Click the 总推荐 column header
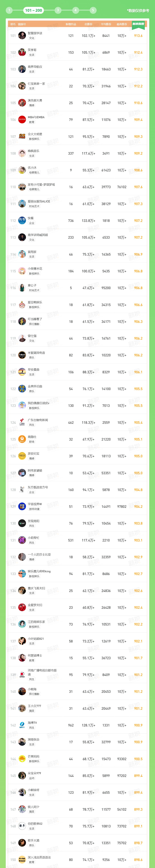Screen dimensions: 155x868 [x=89, y=24]
